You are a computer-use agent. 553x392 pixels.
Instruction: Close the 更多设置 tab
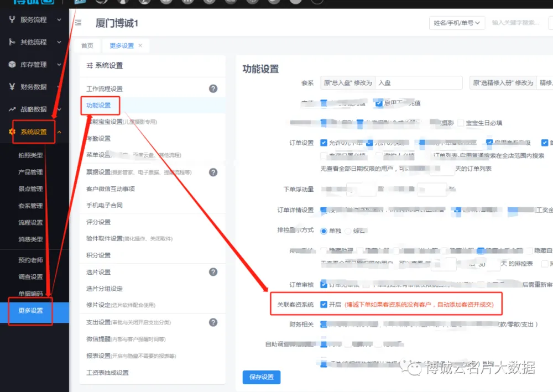(x=140, y=45)
